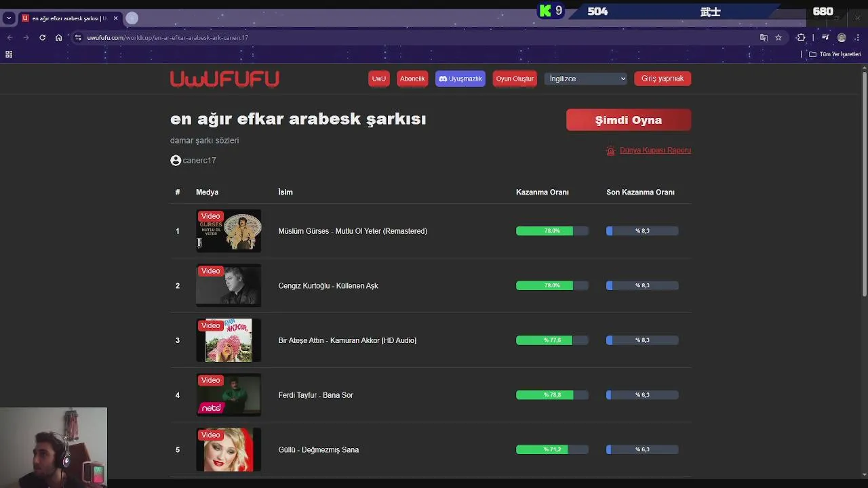Open the Müslüm Gürses Mutlu Ol Yeter thumbnail
868x488 pixels.
229,231
